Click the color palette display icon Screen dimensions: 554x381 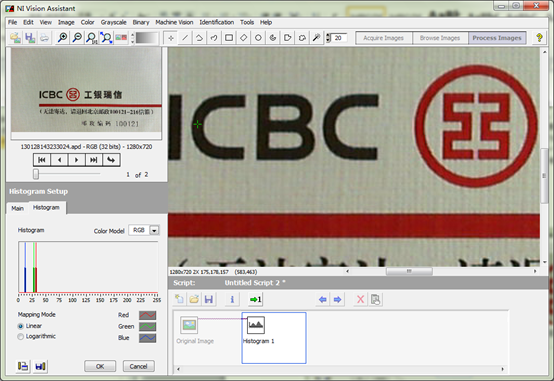(x=121, y=37)
